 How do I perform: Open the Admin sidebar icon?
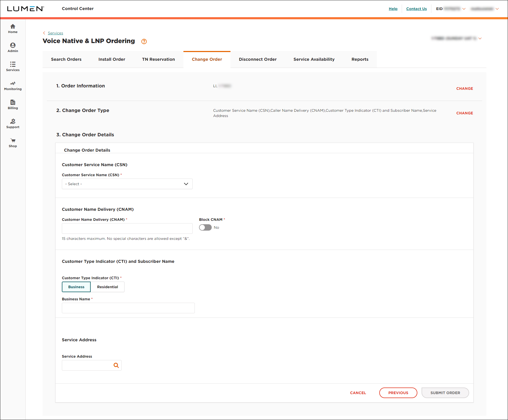pos(13,48)
